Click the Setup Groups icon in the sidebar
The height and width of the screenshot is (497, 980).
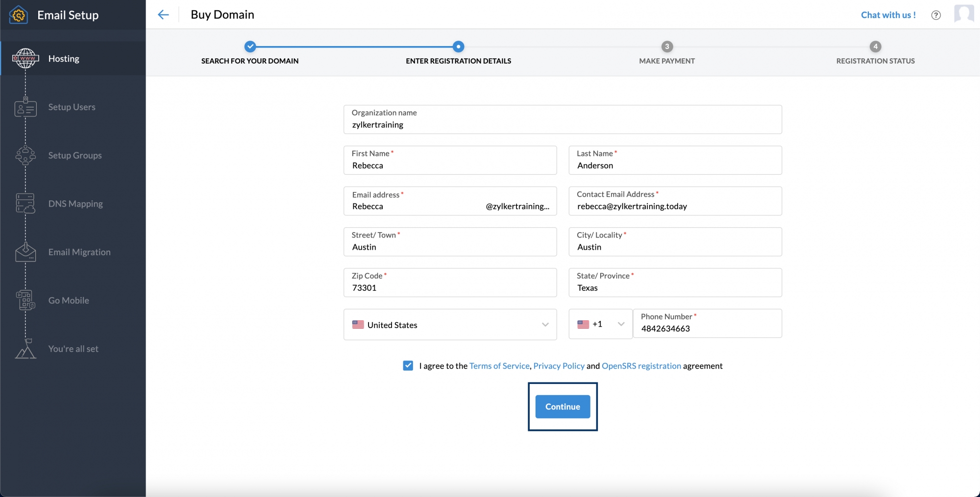[x=25, y=156]
